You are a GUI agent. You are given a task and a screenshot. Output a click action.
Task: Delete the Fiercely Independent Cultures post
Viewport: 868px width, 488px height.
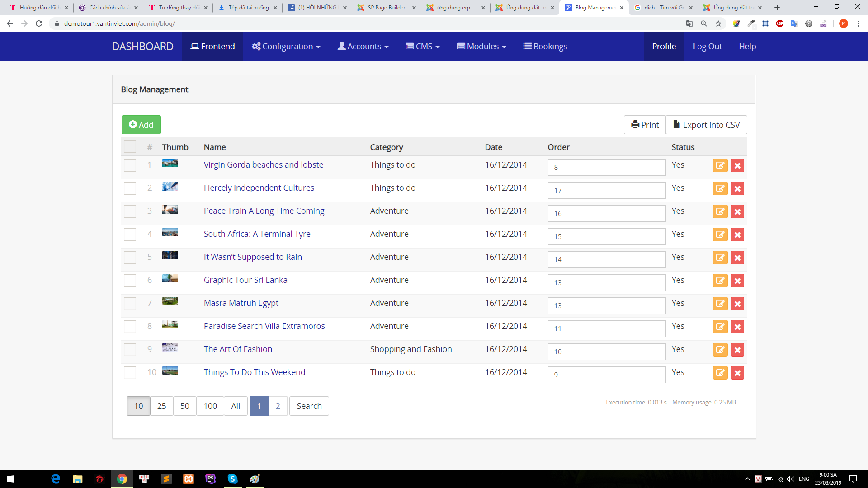point(737,188)
